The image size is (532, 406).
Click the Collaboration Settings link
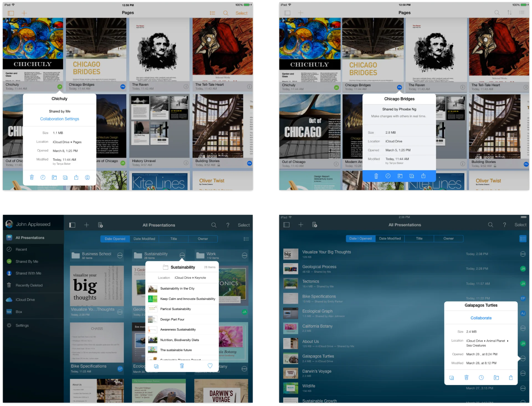(60, 119)
